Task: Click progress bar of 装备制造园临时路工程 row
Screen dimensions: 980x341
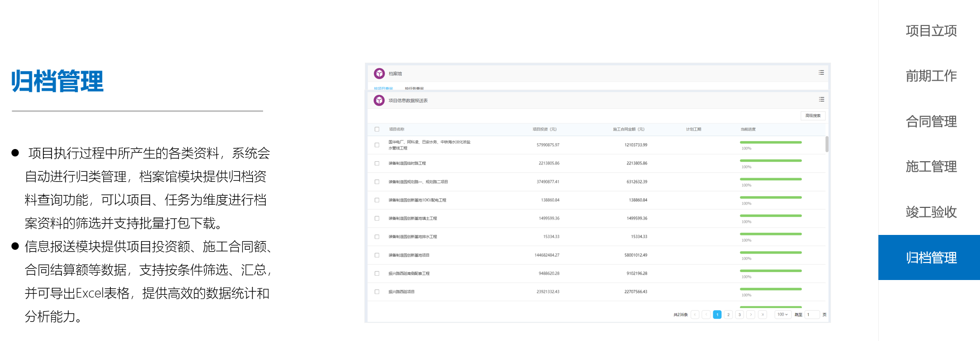Action: 771,161
